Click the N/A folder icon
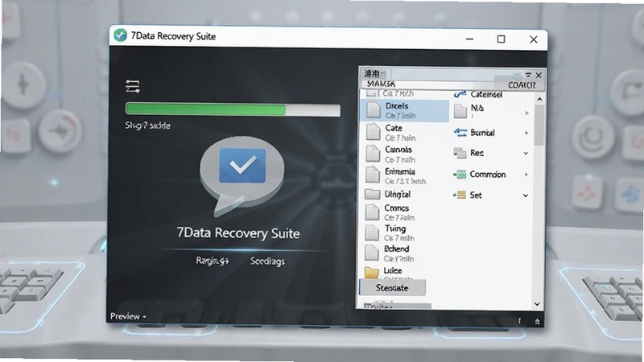644x362 pixels. click(460, 111)
